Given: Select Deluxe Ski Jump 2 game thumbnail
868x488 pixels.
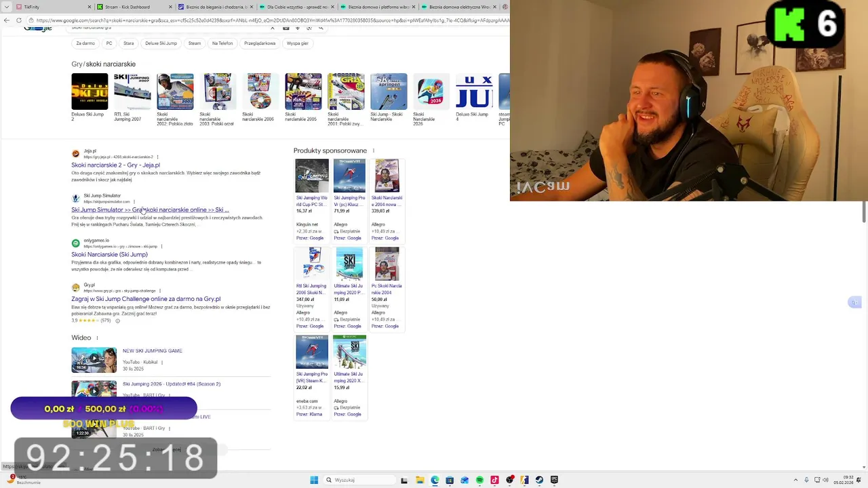Looking at the screenshot, I should pyautogui.click(x=90, y=91).
